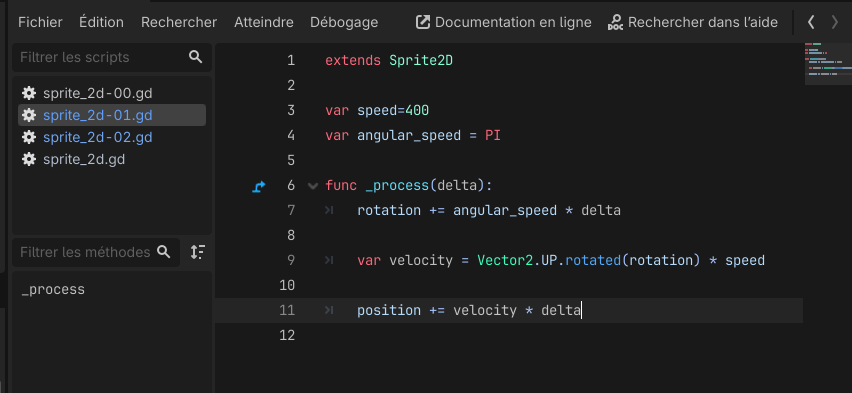Viewport: 852px width, 393px height.
Task: Click gear icon of sprite_2d.gd
Action: pos(29,159)
